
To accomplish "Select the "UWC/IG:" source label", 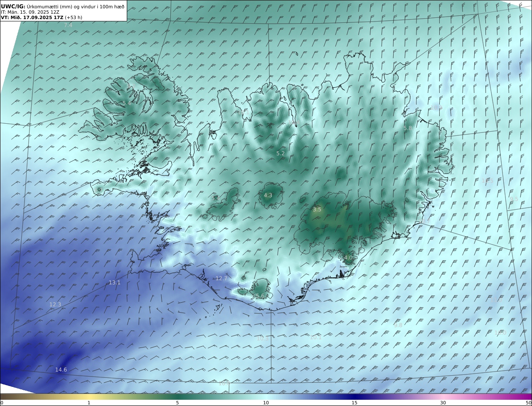I will click(13, 6).
